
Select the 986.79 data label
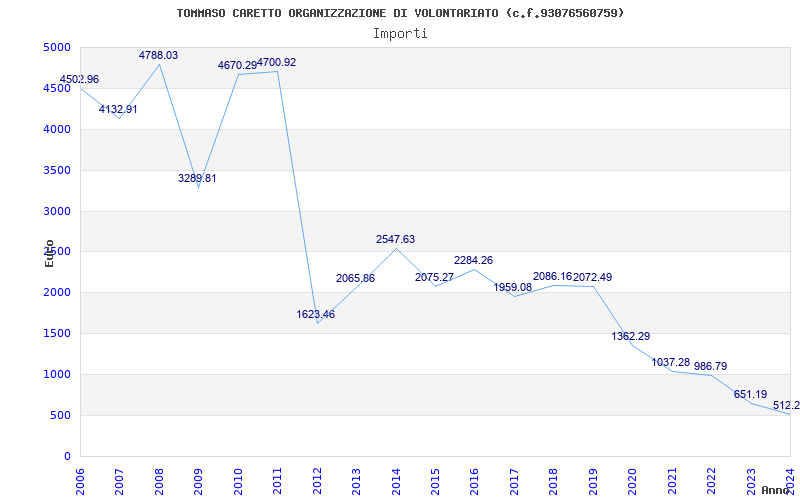(710, 366)
